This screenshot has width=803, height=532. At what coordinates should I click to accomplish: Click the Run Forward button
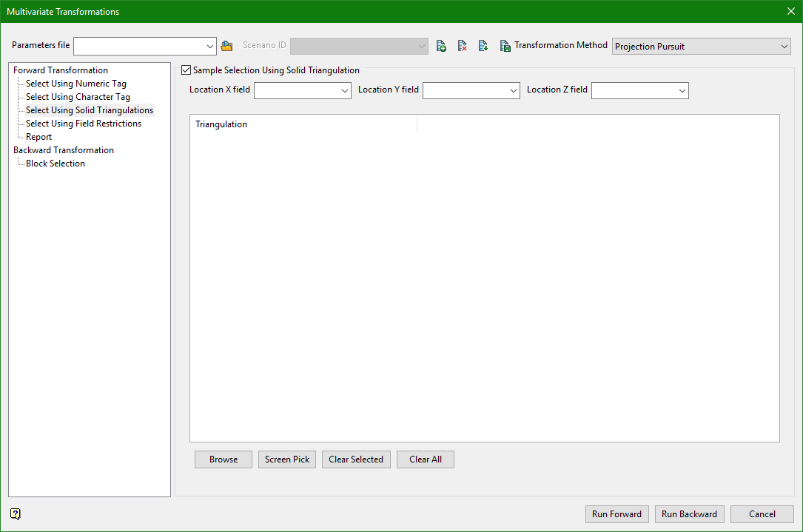coord(616,514)
